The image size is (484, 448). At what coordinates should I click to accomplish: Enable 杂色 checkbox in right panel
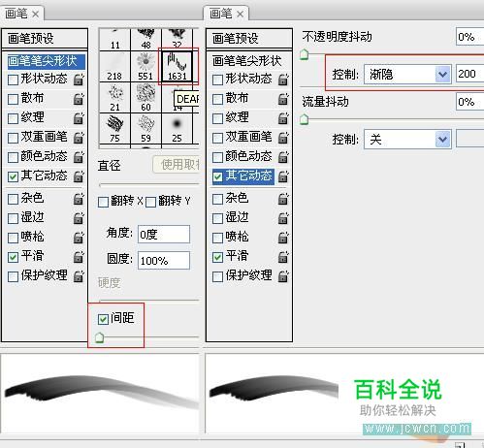(x=217, y=199)
